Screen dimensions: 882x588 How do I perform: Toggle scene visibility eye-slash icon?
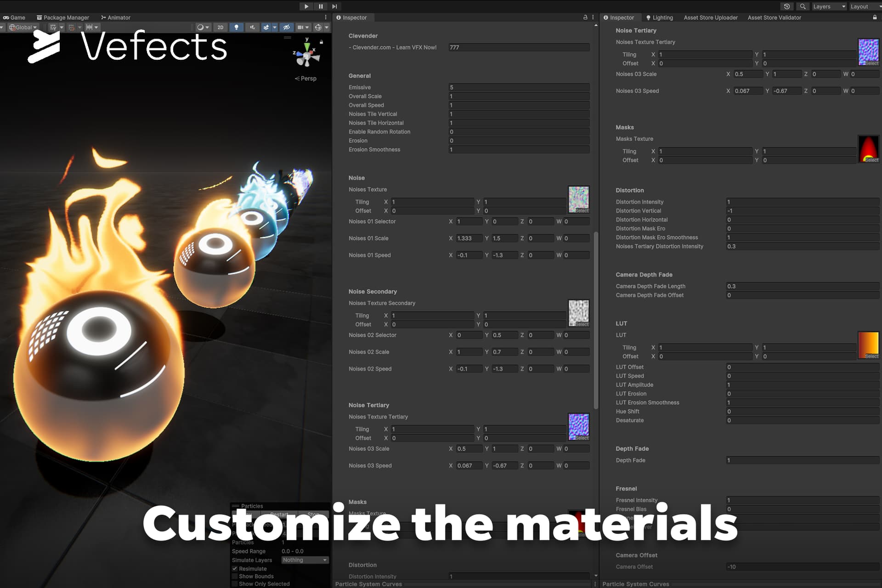tap(286, 28)
